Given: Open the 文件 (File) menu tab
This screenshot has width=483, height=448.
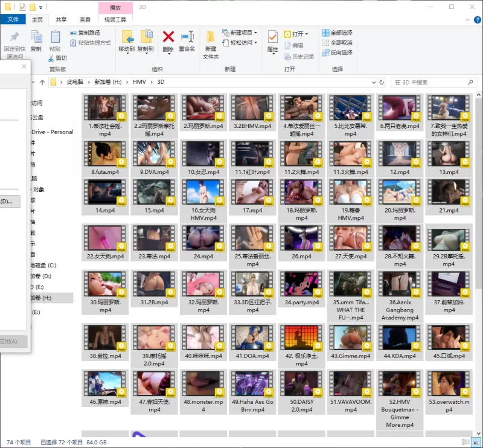Looking at the screenshot, I should click(13, 19).
